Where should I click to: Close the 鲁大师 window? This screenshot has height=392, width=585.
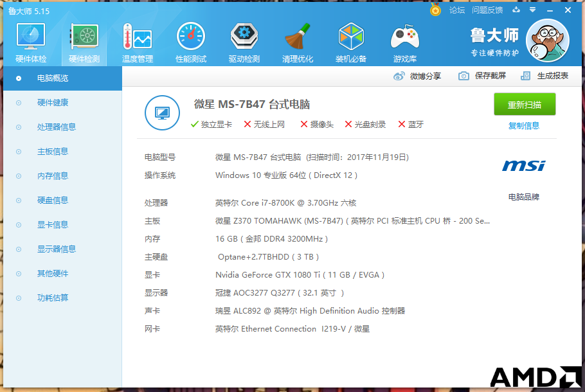(x=568, y=10)
